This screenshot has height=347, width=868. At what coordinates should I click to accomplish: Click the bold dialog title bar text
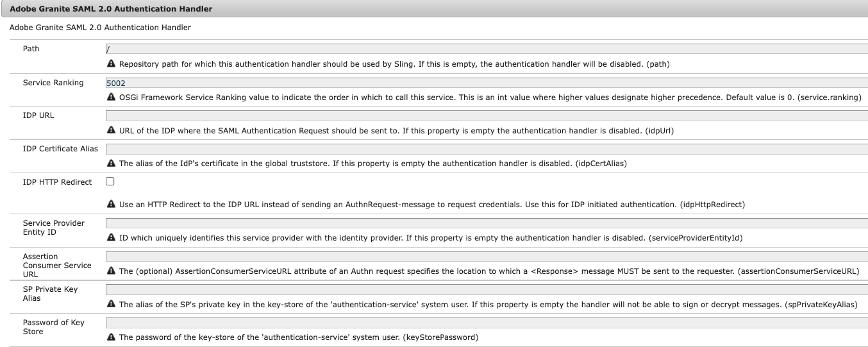pyautogui.click(x=111, y=9)
